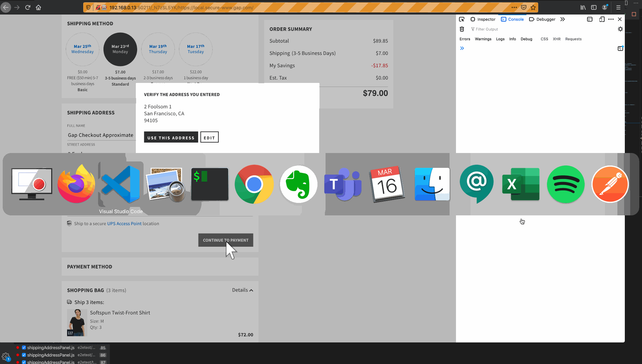Switch to Spotify in the app switcher

point(565,184)
